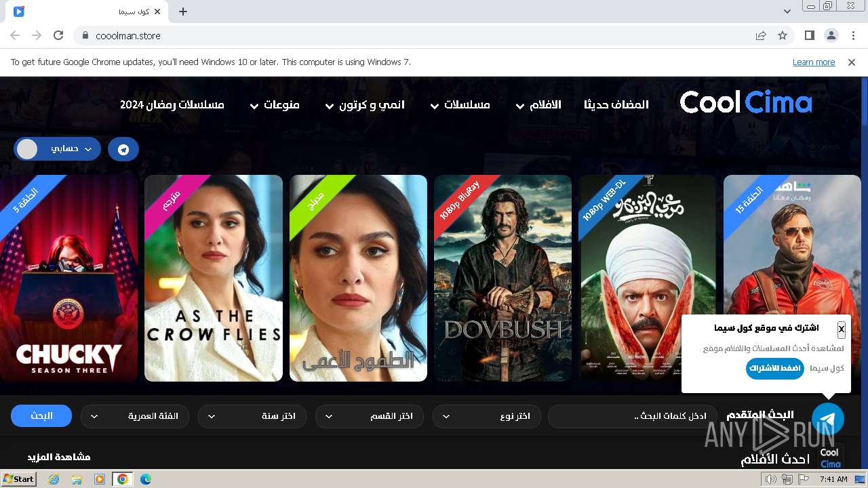Open the الفئة العمرية age rating dropdown
The height and width of the screenshot is (488, 868).
[134, 416]
